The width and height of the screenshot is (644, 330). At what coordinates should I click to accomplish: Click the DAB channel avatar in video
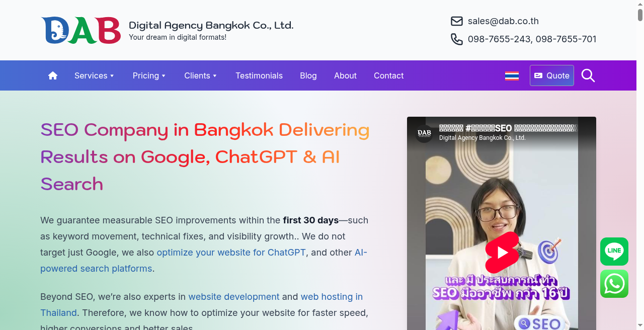[424, 133]
